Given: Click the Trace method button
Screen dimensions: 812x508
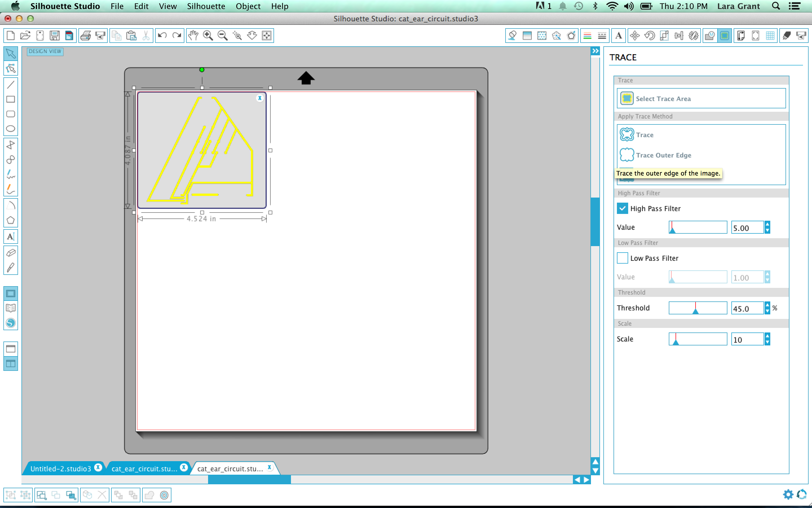Looking at the screenshot, I should [x=637, y=135].
